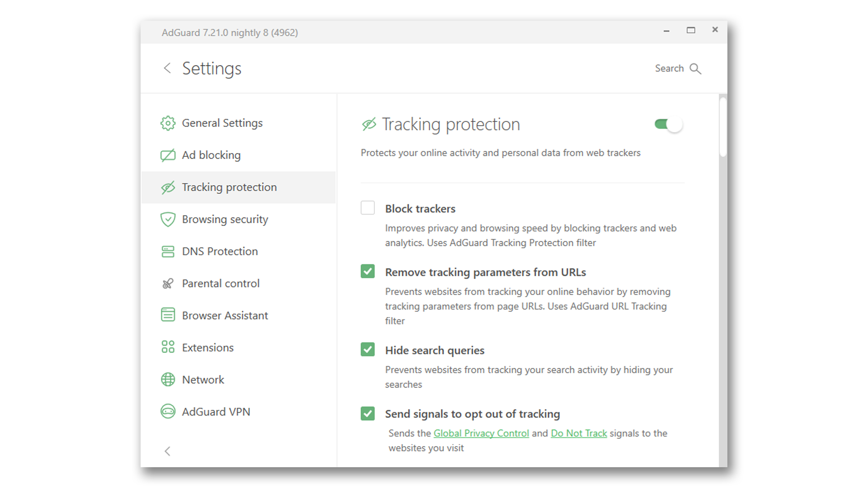
Task: Select the Extensions grid icon
Action: [x=168, y=347]
